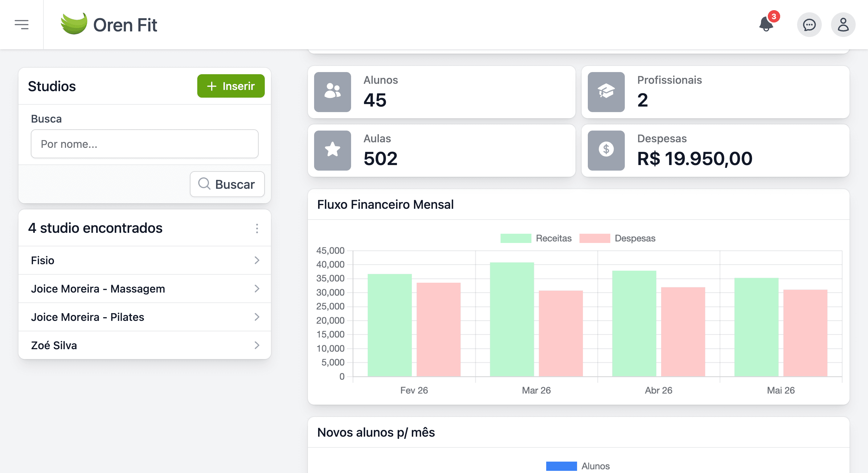This screenshot has width=868, height=473.
Task: Open the hamburger navigation menu
Action: [22, 25]
